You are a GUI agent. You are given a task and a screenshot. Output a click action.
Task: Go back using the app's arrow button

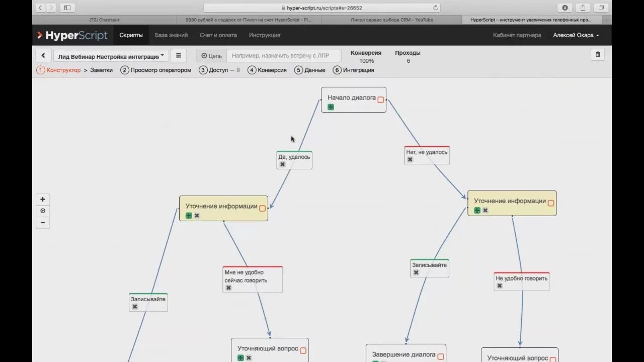[43, 56]
